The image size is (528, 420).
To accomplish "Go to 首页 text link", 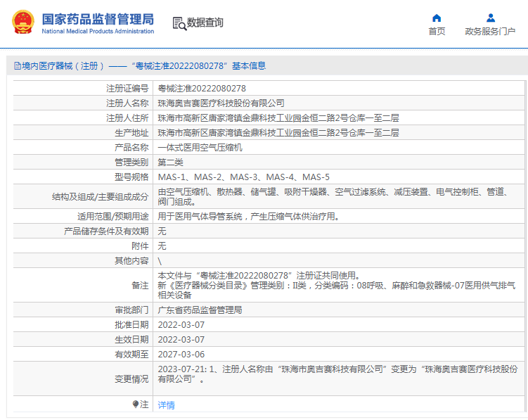I will [437, 32].
